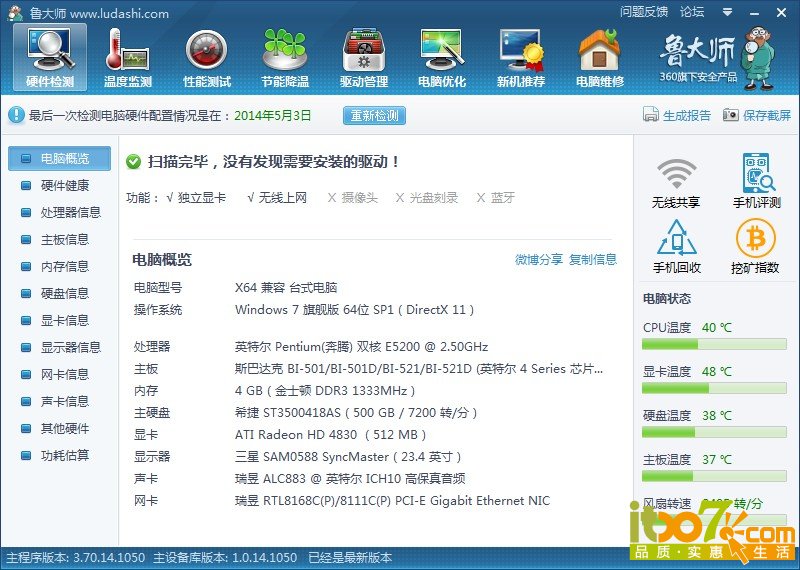The image size is (800, 570).
Task: Click the 重新检测 re-detect button
Action: tap(374, 115)
